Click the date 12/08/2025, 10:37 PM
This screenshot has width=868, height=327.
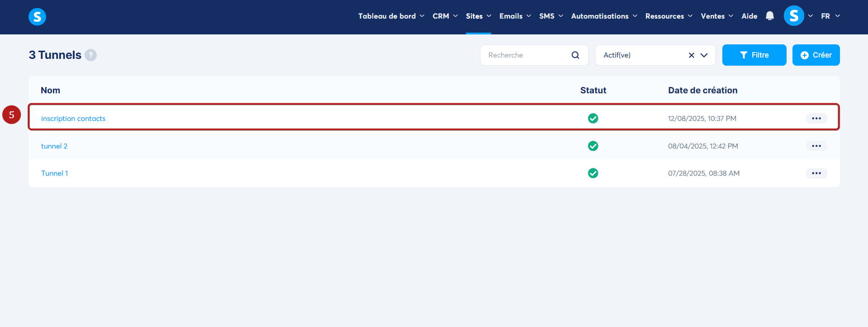click(x=702, y=118)
